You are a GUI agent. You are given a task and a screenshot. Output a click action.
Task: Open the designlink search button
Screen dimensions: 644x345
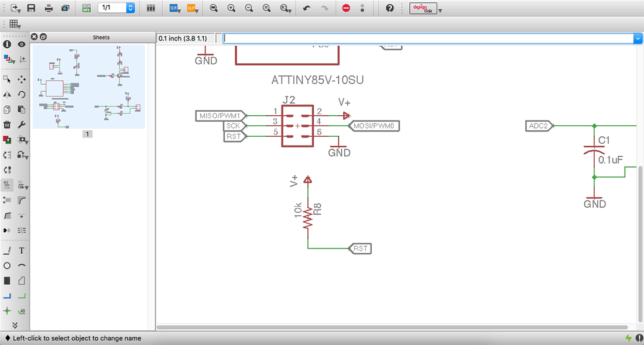(423, 8)
